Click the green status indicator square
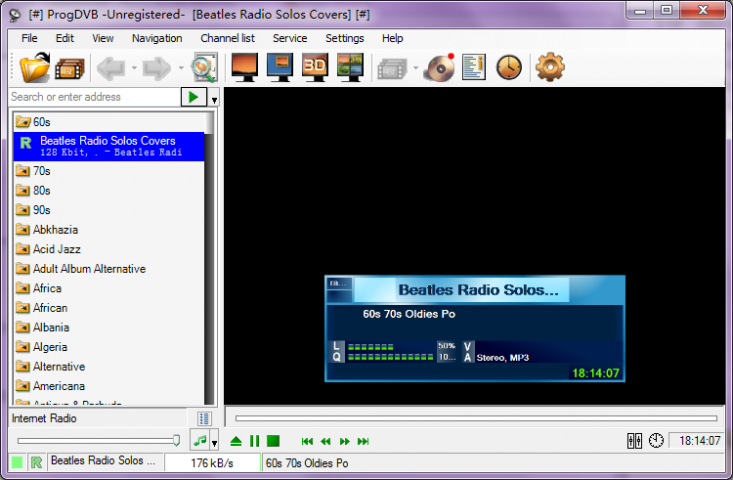Screen dimensions: 733x480 (x=17, y=463)
